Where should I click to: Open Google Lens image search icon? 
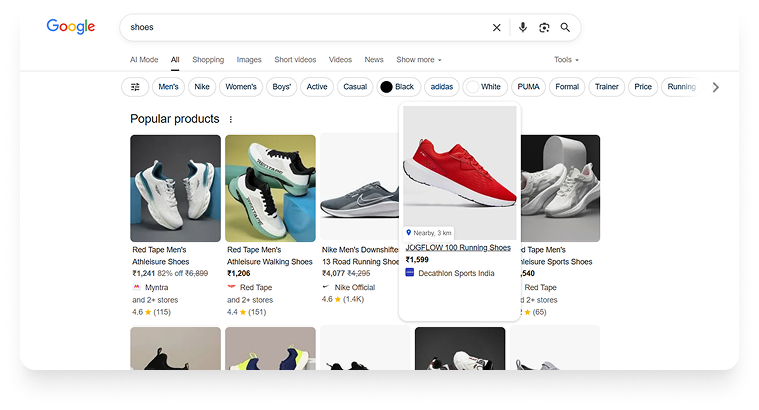coord(544,28)
